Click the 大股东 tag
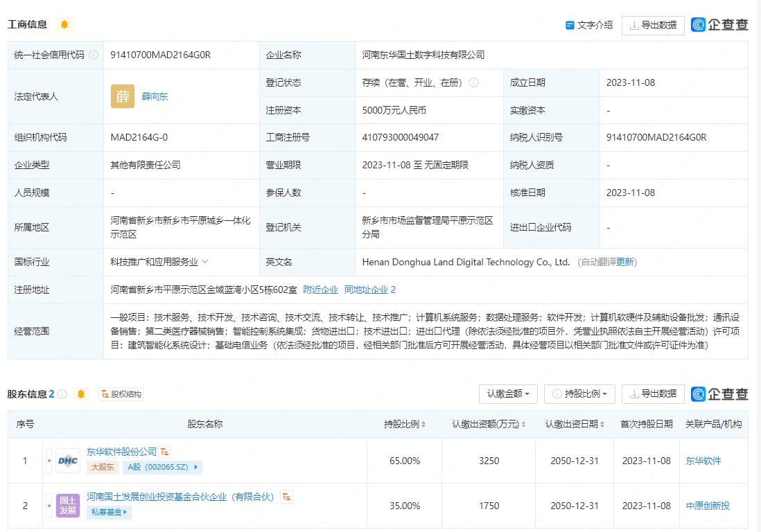The image size is (761, 532). coord(103,467)
